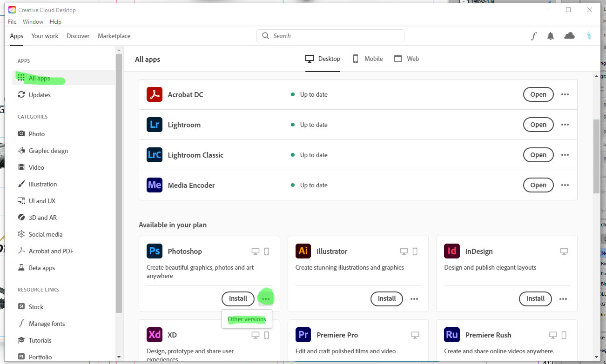
Task: Show Desktop apps tab
Action: 323,59
